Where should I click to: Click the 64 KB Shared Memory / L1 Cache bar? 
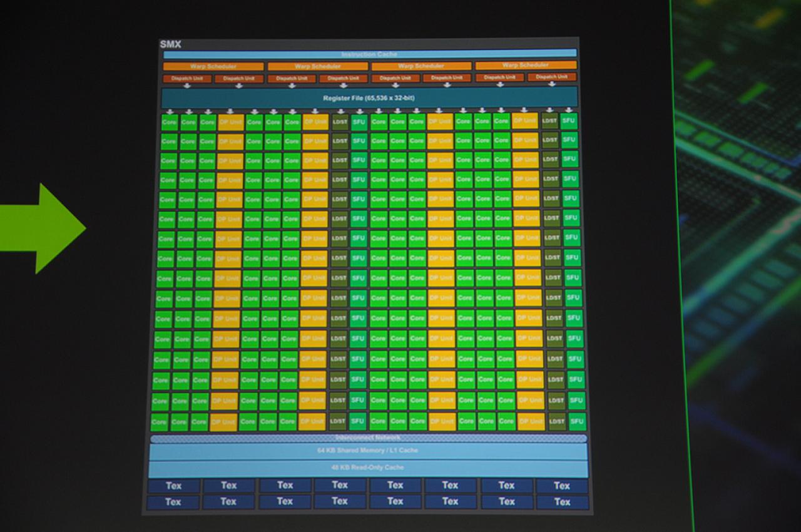pyautogui.click(x=368, y=451)
